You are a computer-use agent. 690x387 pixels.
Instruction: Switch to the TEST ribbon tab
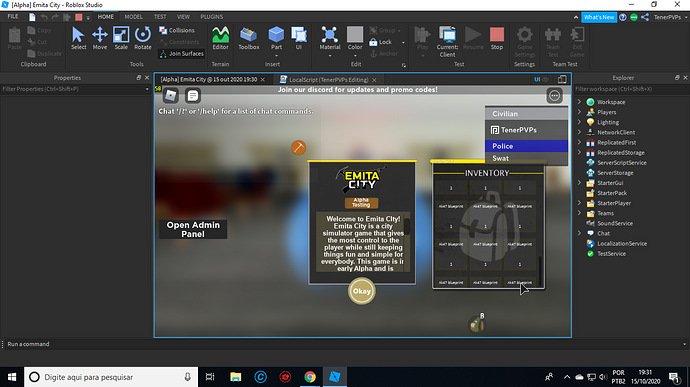(160, 17)
